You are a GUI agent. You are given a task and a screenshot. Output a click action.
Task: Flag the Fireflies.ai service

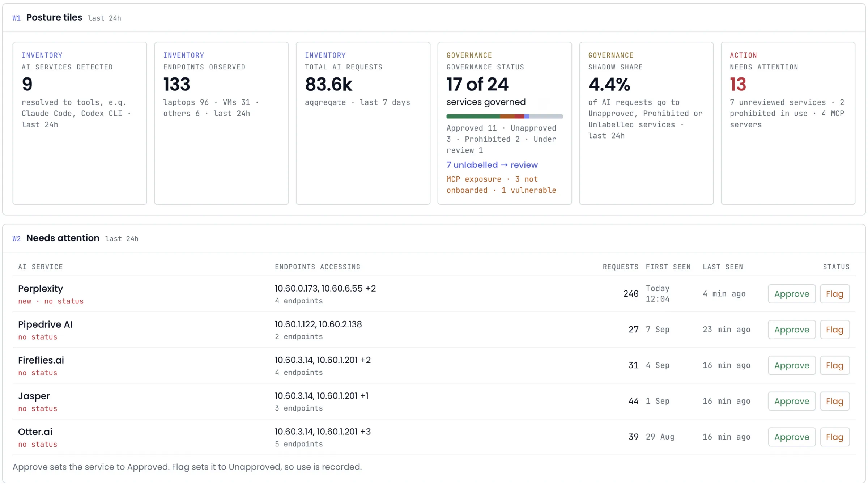coord(834,365)
